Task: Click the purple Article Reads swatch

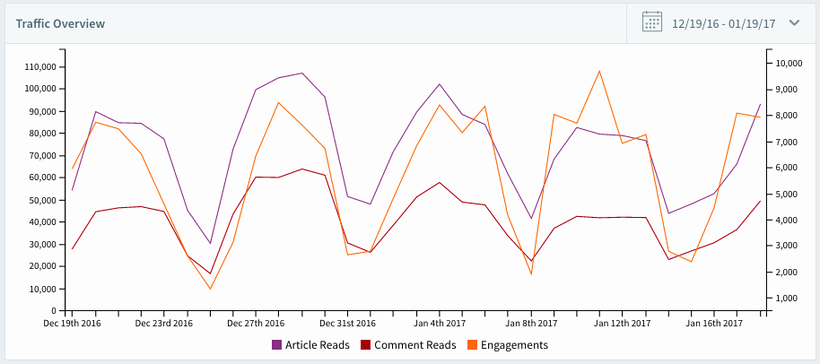Action: pyautogui.click(x=277, y=345)
